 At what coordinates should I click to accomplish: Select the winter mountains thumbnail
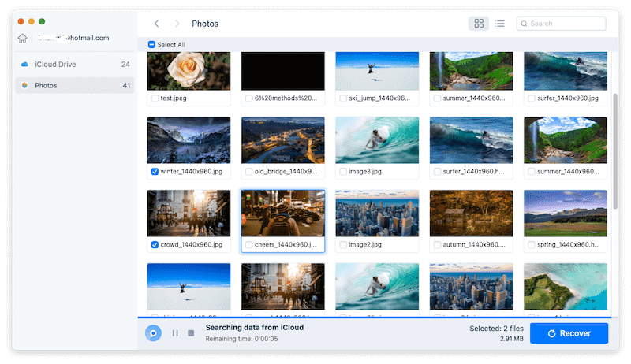tap(189, 140)
